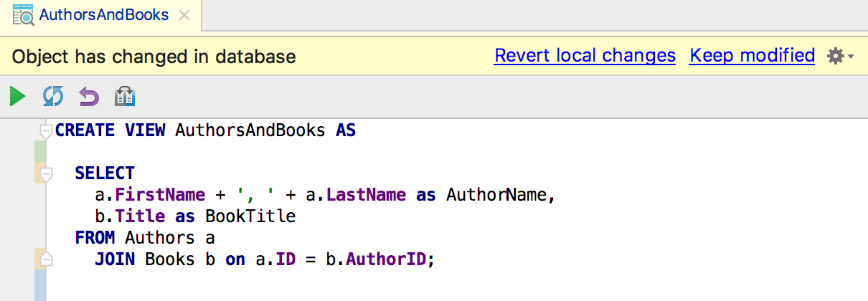The height and width of the screenshot is (301, 868).
Task: Close the AuthorsAndBooks editor tab
Action: coord(184,14)
